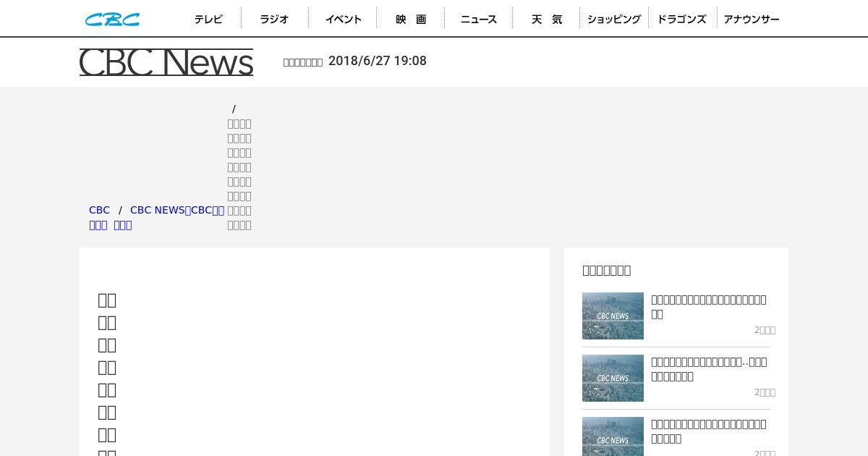Go to the ドラゴンズ section
Screen dimensions: 868x456
(x=682, y=19)
